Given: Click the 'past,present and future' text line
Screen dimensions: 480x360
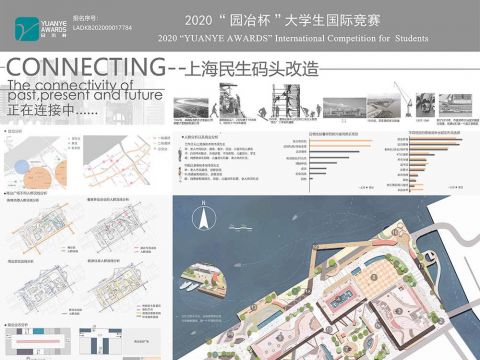Looking at the screenshot, I should (85, 95).
